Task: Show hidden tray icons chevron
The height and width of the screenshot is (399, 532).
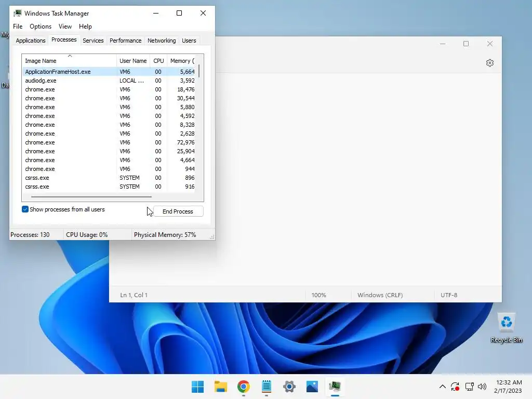Action: [443, 387]
